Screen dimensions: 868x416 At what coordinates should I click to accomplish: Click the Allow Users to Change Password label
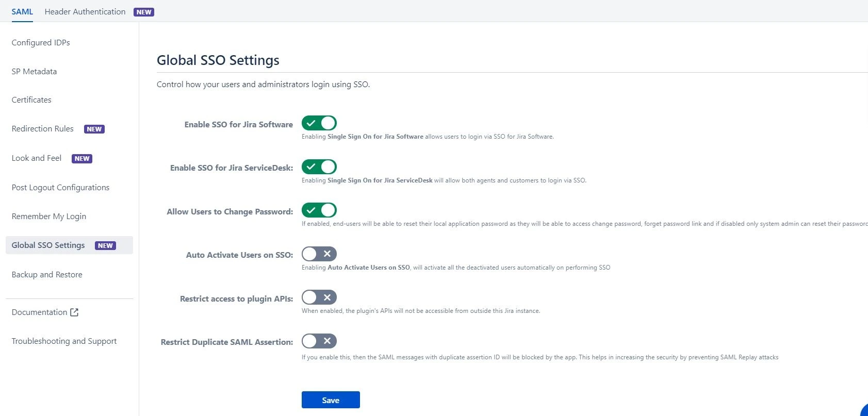(230, 212)
